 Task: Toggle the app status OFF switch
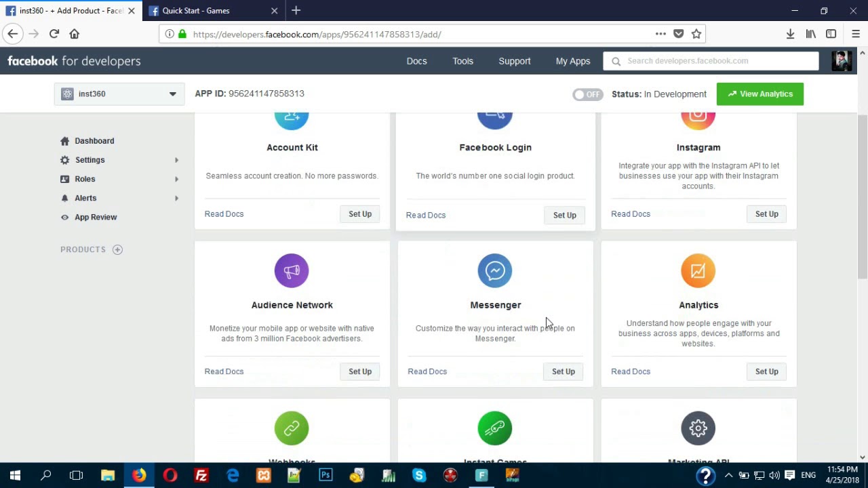pos(587,94)
